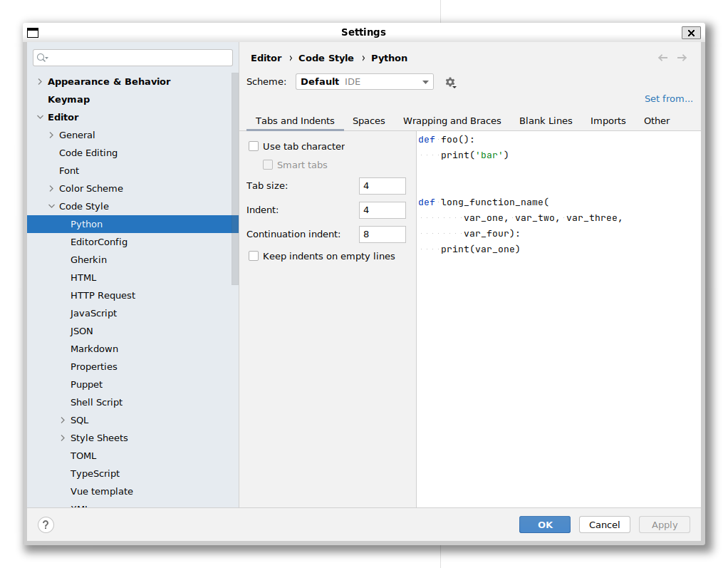
Task: Click the OK button
Action: point(545,525)
